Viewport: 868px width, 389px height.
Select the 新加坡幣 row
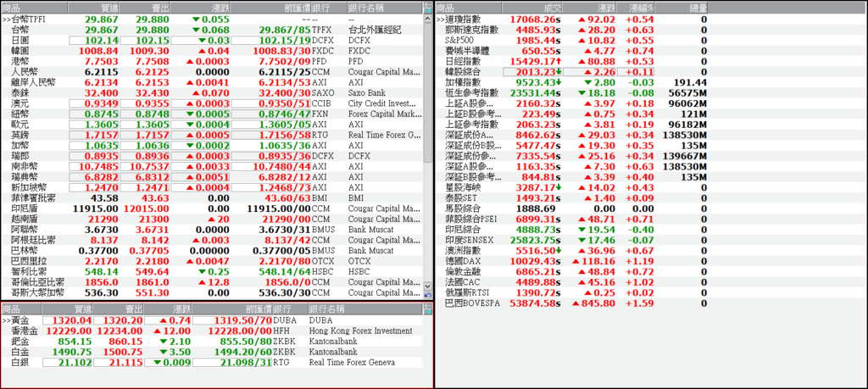point(212,187)
